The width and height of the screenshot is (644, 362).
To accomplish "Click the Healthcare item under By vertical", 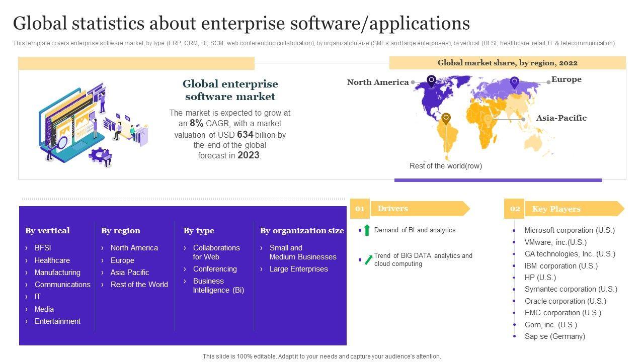I will coord(52,260).
